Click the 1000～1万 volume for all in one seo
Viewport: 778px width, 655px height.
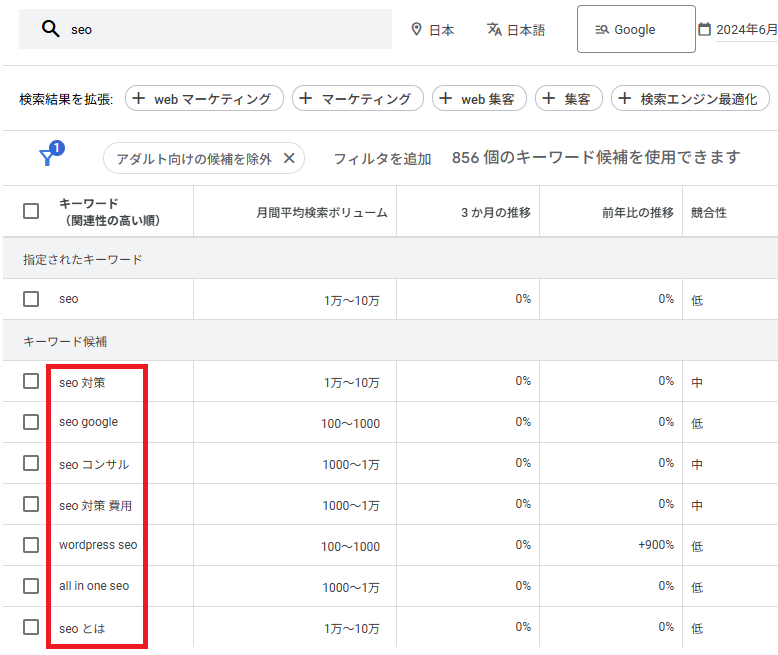click(x=351, y=588)
